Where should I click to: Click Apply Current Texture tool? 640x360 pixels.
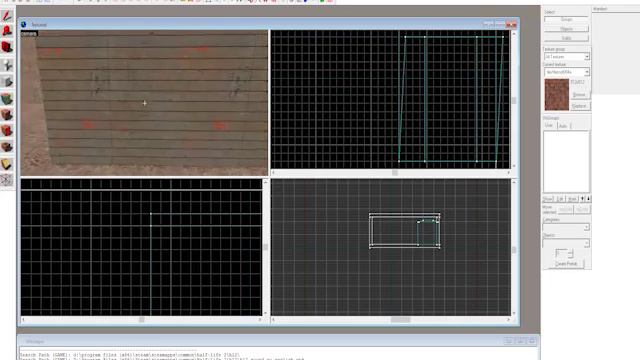tap(7, 115)
